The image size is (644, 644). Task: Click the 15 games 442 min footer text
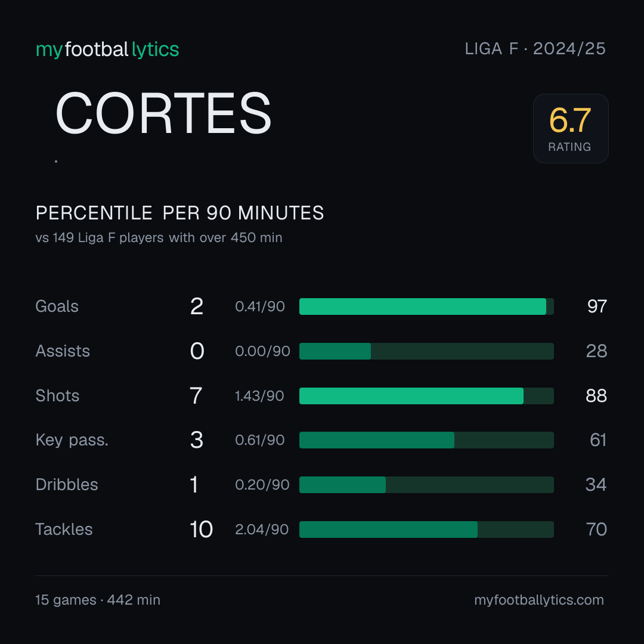[98, 600]
